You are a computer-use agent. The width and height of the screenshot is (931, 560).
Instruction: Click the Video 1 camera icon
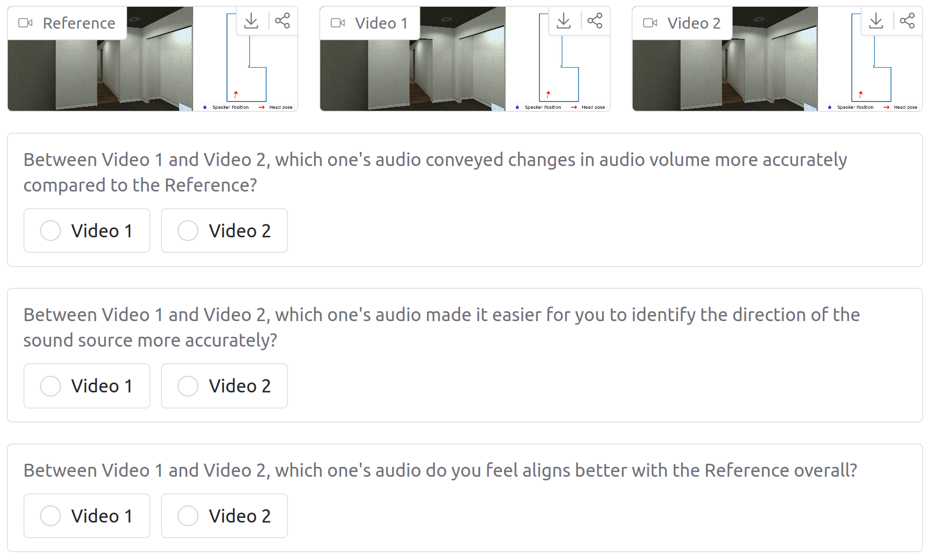click(x=338, y=23)
